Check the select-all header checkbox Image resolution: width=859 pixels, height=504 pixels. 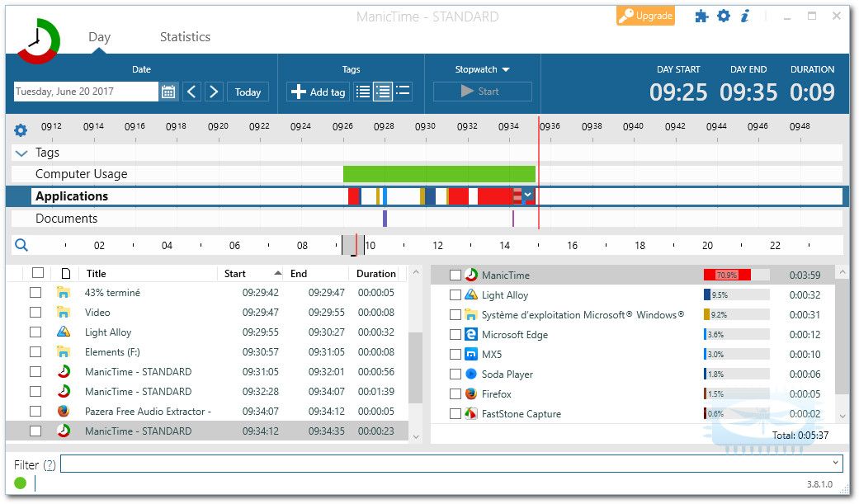38,273
